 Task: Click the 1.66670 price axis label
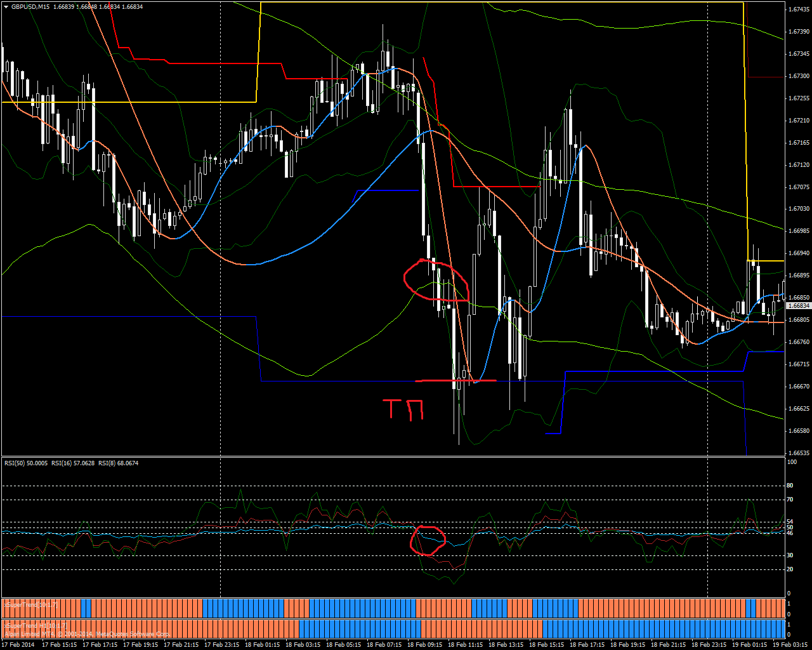(x=798, y=387)
